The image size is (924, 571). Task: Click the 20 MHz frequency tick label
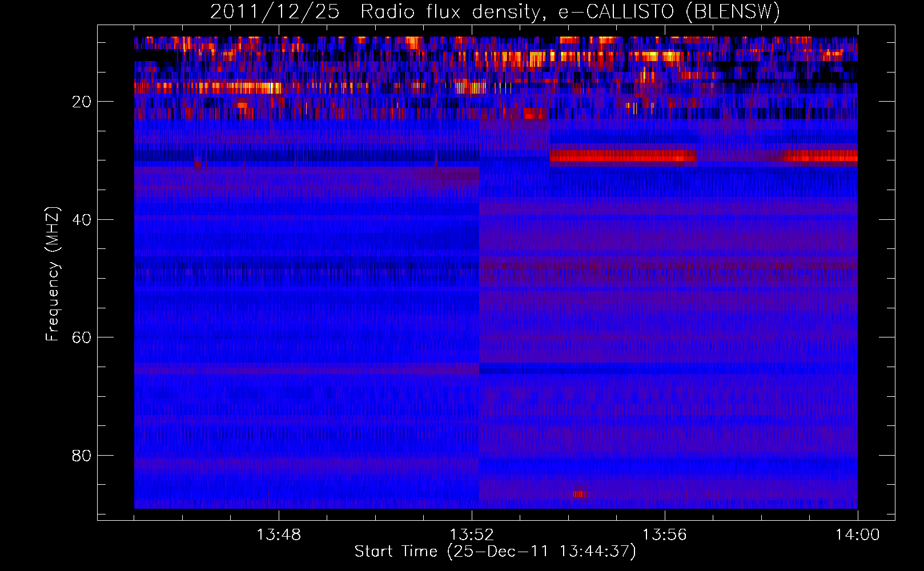pos(82,102)
